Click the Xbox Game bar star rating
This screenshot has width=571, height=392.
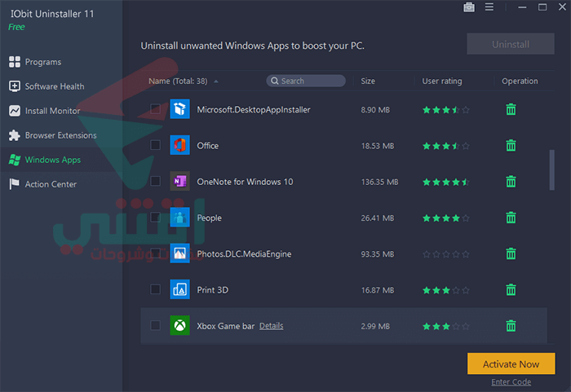445,326
